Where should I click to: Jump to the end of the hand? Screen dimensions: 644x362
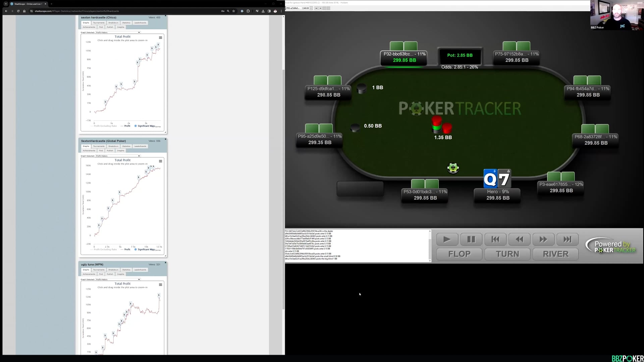(567, 239)
